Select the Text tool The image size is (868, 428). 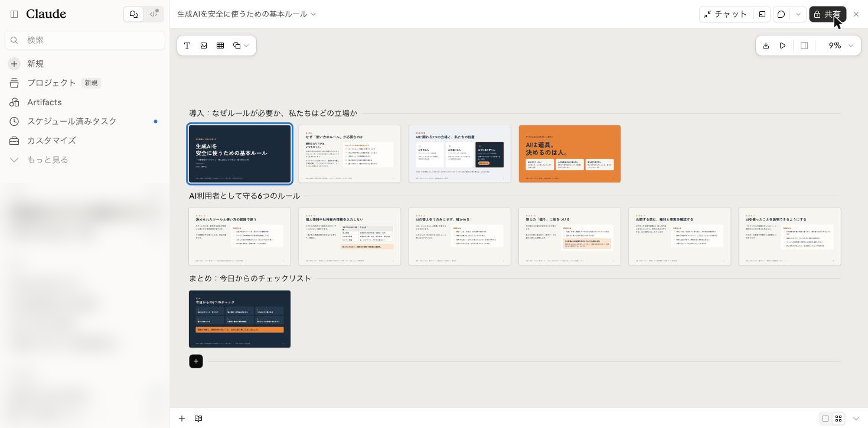click(x=187, y=46)
